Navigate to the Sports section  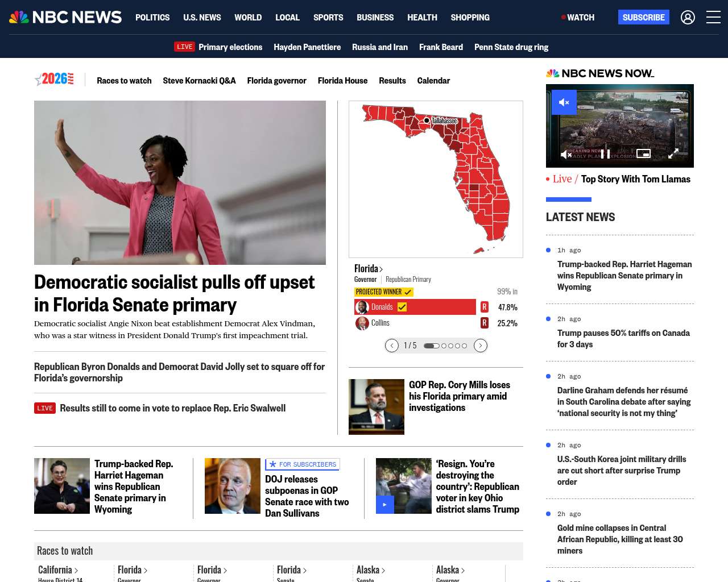click(328, 18)
